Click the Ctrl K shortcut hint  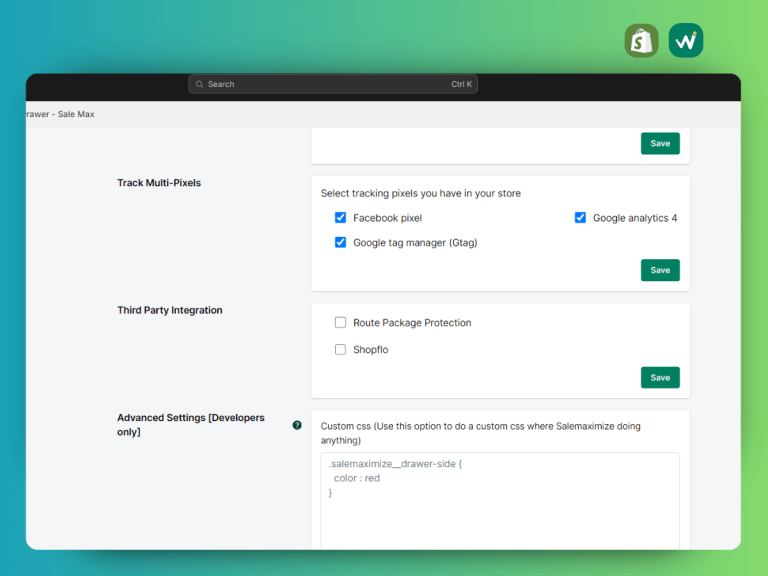(461, 84)
